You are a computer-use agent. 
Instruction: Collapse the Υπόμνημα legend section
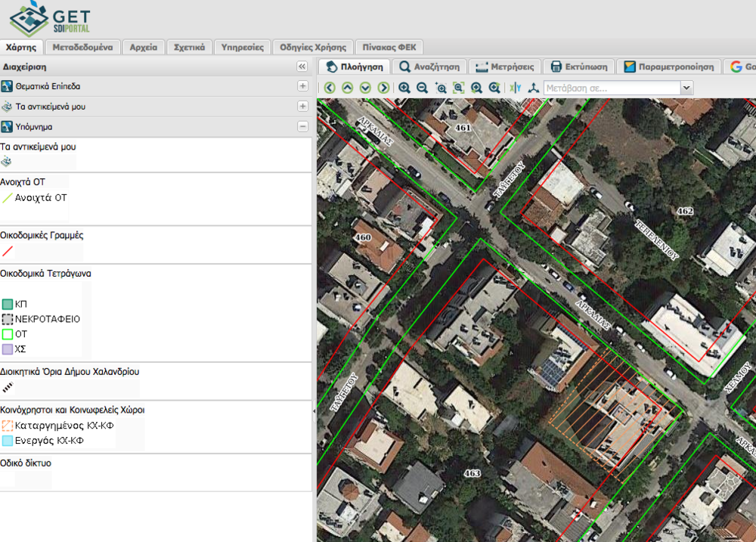(302, 127)
